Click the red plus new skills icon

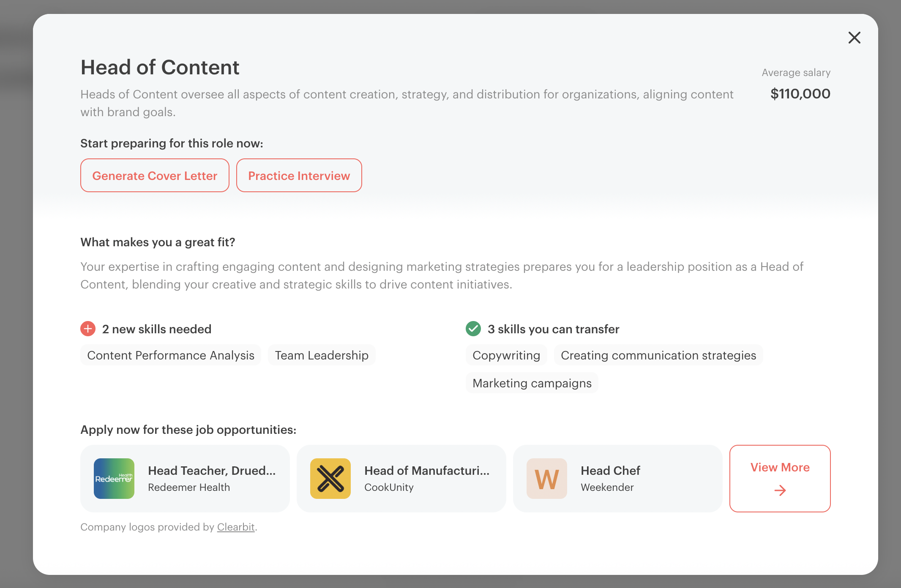[88, 329]
